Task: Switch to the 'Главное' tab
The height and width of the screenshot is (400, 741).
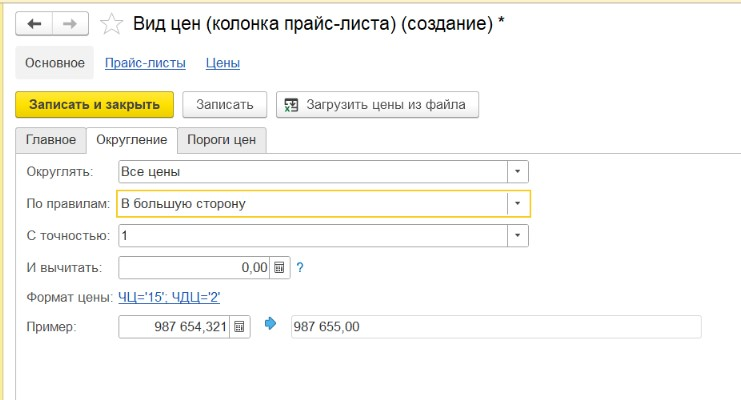Action: pyautogui.click(x=51, y=140)
